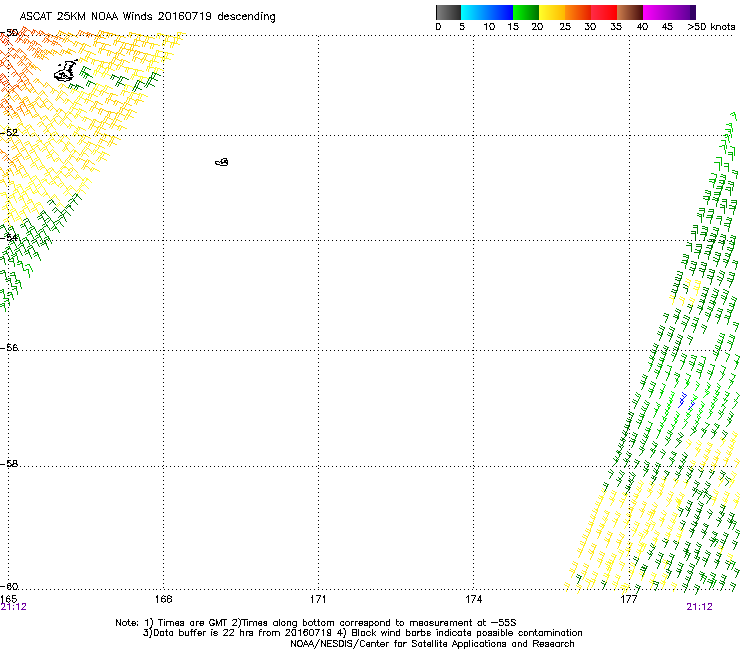740x650 pixels.
Task: Click the yellow 20–25 knots legend segment
Action: [x=552, y=12]
